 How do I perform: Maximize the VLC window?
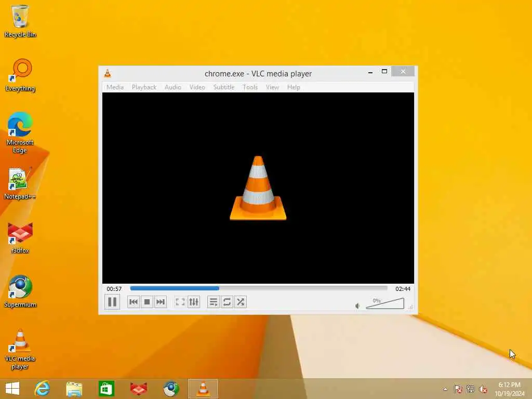tap(384, 71)
